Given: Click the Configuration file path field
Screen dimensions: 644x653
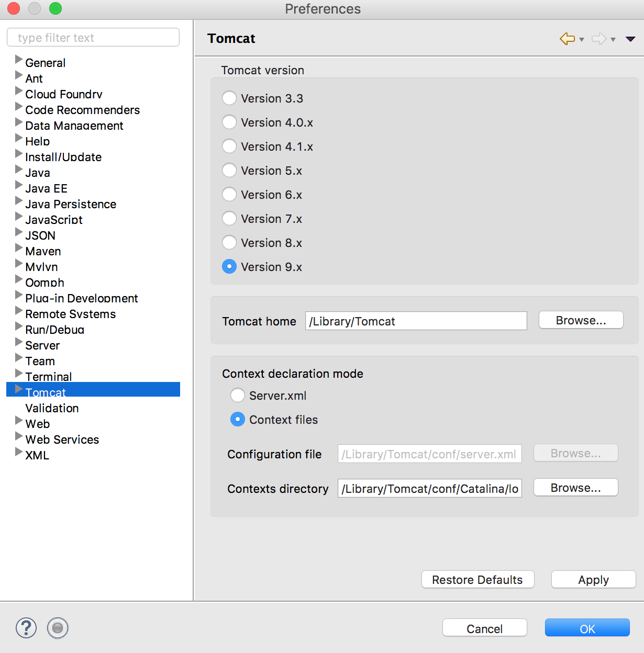Looking at the screenshot, I should point(430,454).
